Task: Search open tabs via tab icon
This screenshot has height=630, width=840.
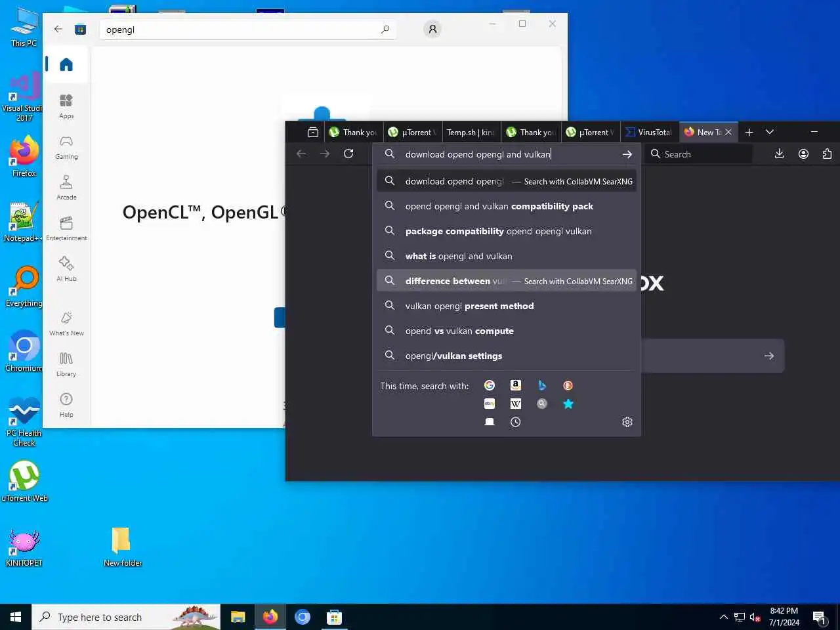Action: (490, 422)
